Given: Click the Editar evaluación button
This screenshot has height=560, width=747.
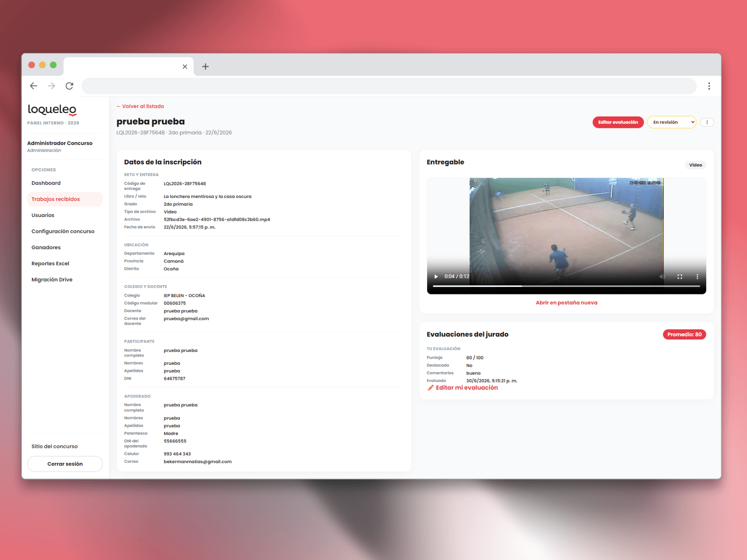Looking at the screenshot, I should [x=618, y=122].
